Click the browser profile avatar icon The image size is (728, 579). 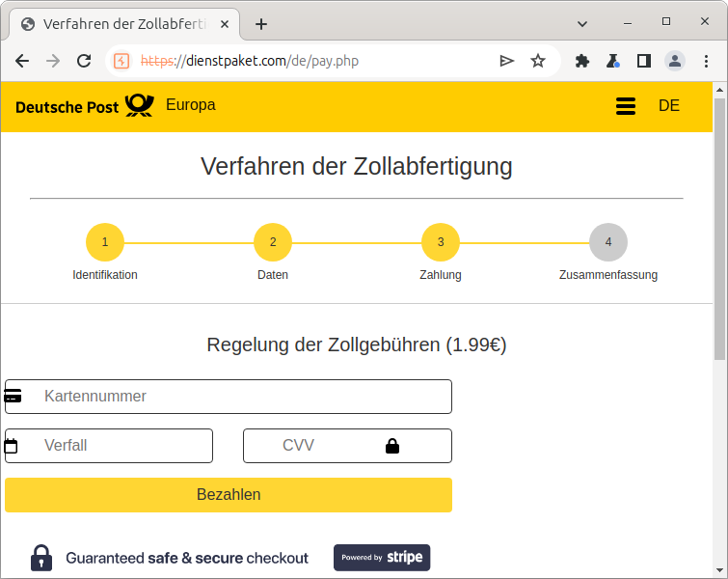(x=675, y=61)
